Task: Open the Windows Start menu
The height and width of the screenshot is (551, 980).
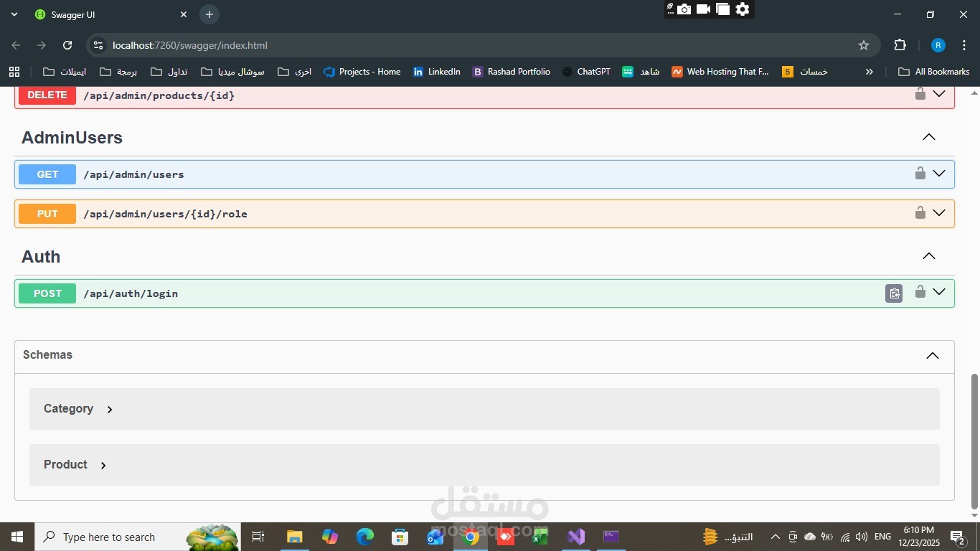Action: 17,537
